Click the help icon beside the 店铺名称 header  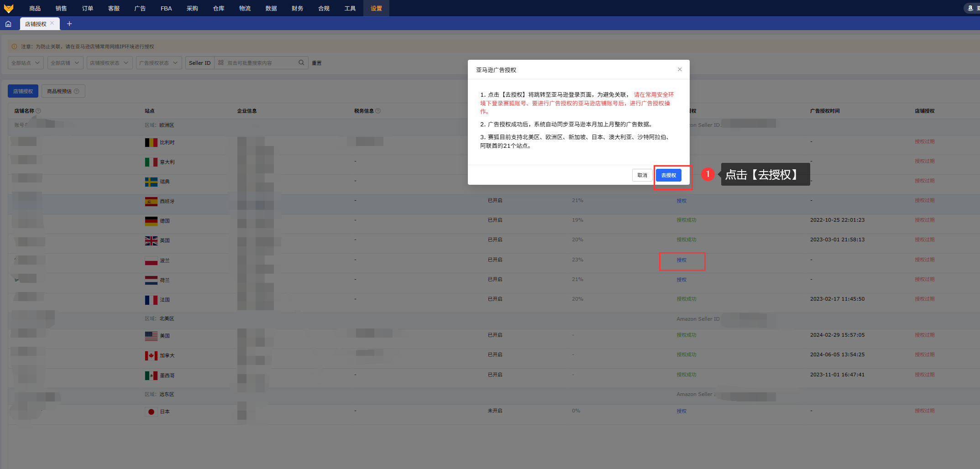(x=38, y=111)
